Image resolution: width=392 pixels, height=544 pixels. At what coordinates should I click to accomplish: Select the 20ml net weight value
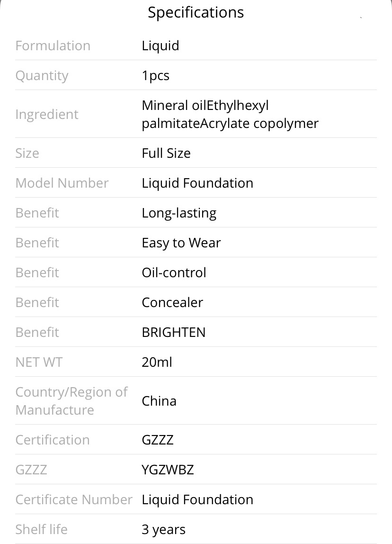coord(157,362)
